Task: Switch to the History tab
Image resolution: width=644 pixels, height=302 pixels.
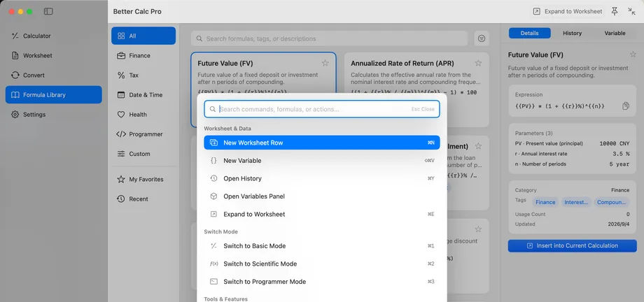Action: point(572,34)
